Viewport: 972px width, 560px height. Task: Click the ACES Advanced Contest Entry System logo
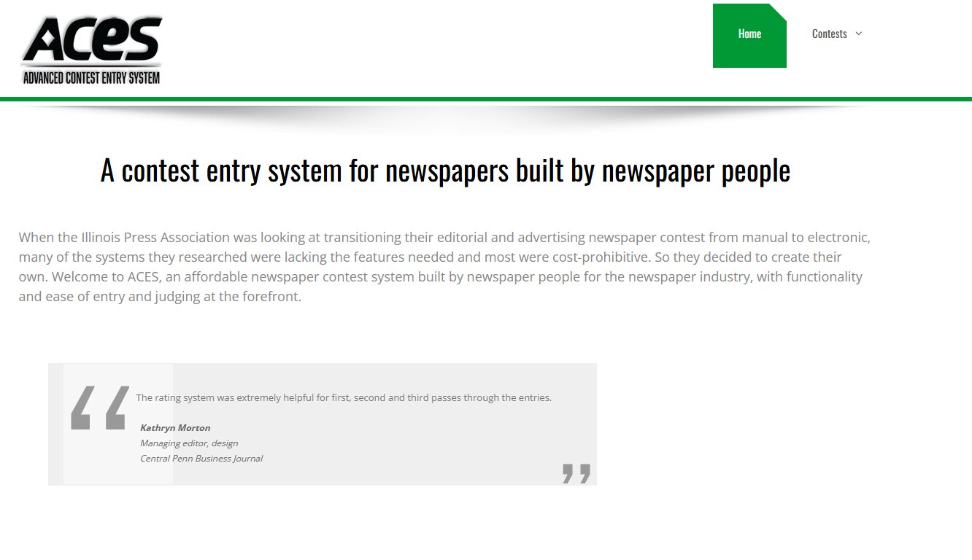pyautogui.click(x=92, y=50)
